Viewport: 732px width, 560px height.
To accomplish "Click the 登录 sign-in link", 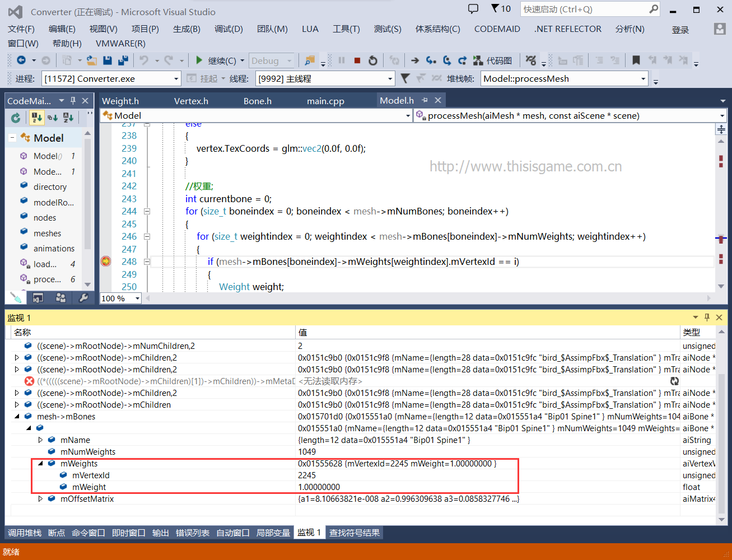I will [x=680, y=30].
